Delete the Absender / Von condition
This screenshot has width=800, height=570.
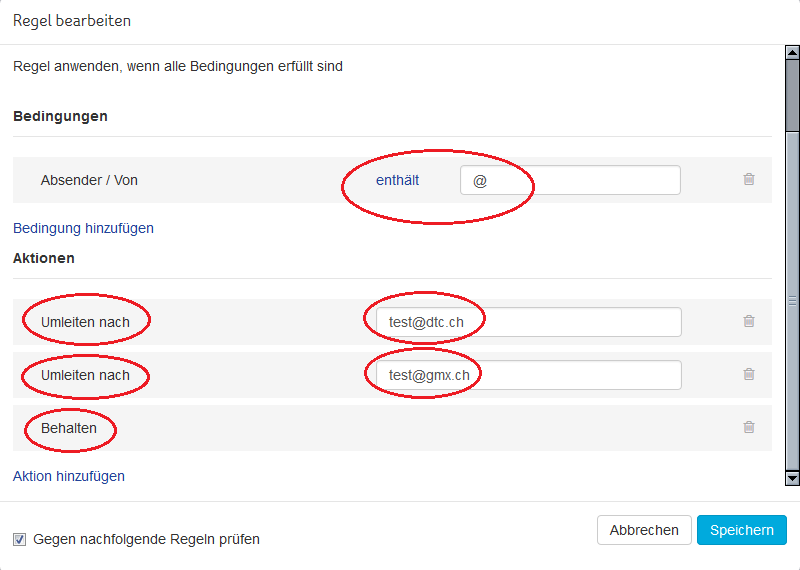pyautogui.click(x=749, y=180)
